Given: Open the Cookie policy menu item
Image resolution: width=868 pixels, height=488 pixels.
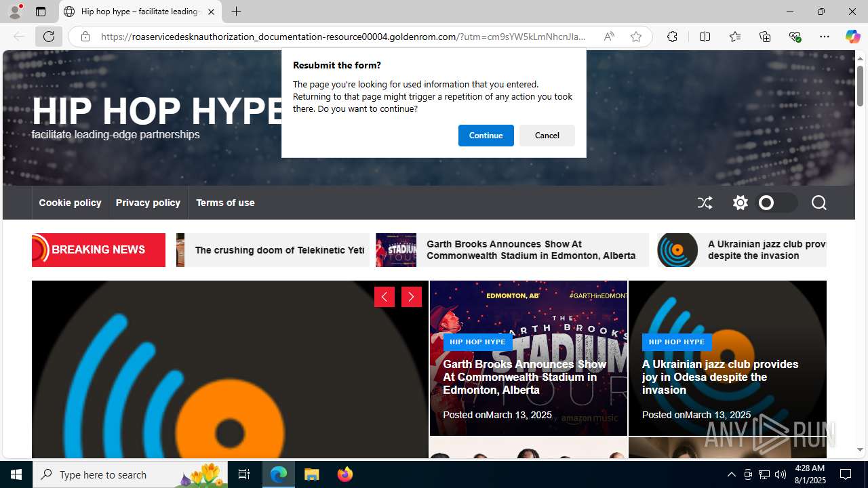Looking at the screenshot, I should [x=70, y=203].
